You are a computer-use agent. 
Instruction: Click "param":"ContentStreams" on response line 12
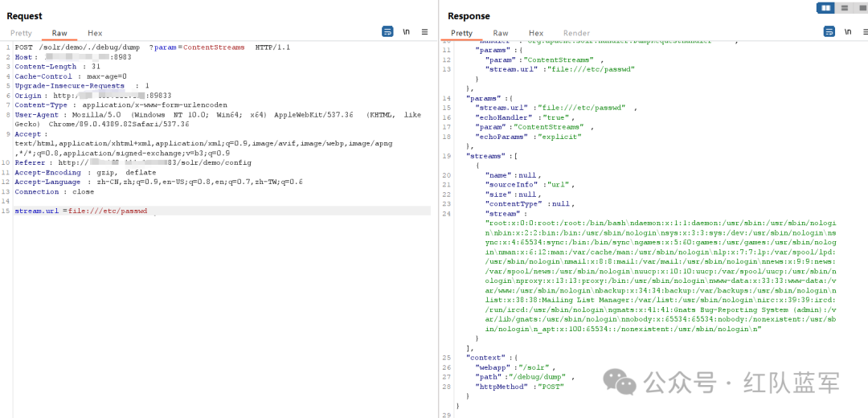[x=545, y=59]
